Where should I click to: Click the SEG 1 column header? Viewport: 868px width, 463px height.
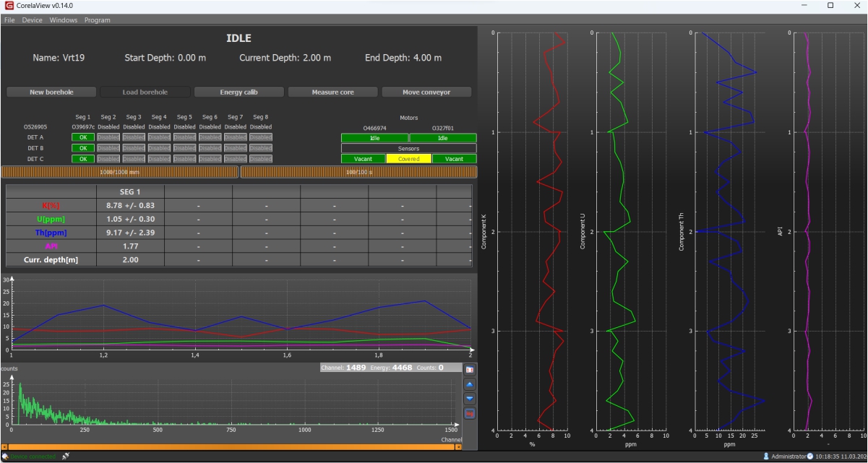point(130,191)
